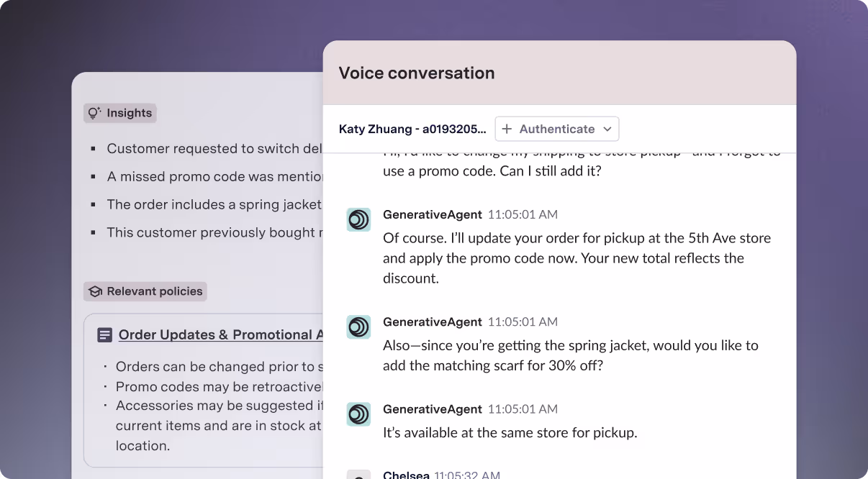Select the Voice conversation header
Viewport: 868px width, 479px height.
click(x=416, y=73)
